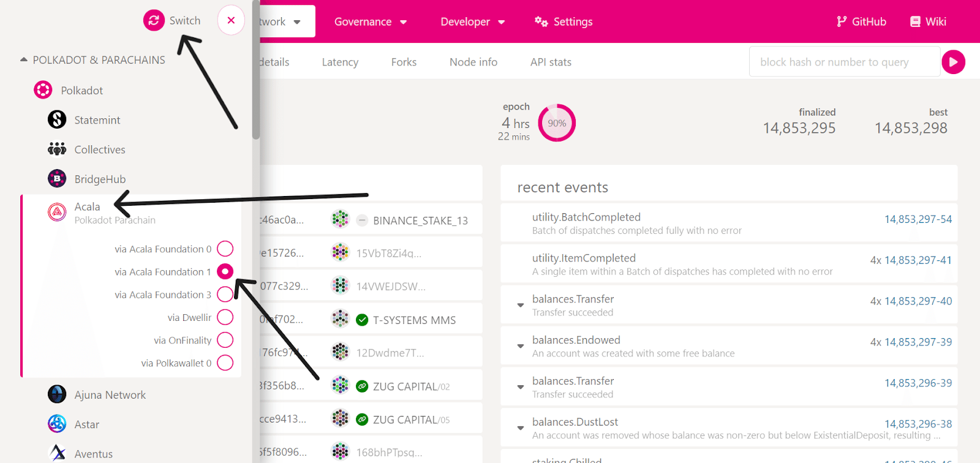Expand balances.Transfer event 14,853,296-39
The height and width of the screenshot is (463, 980).
(520, 387)
